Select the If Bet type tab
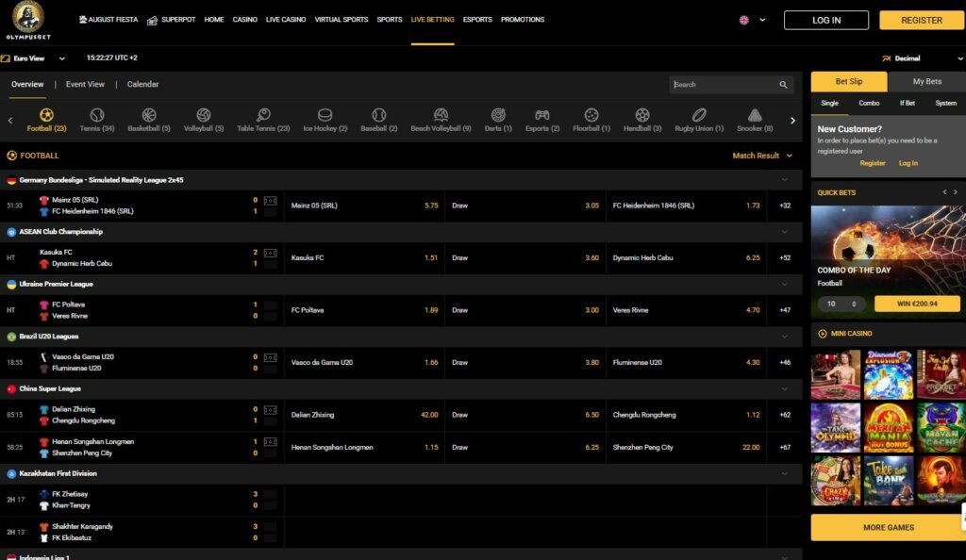Image resolution: width=966 pixels, height=560 pixels. (x=907, y=104)
